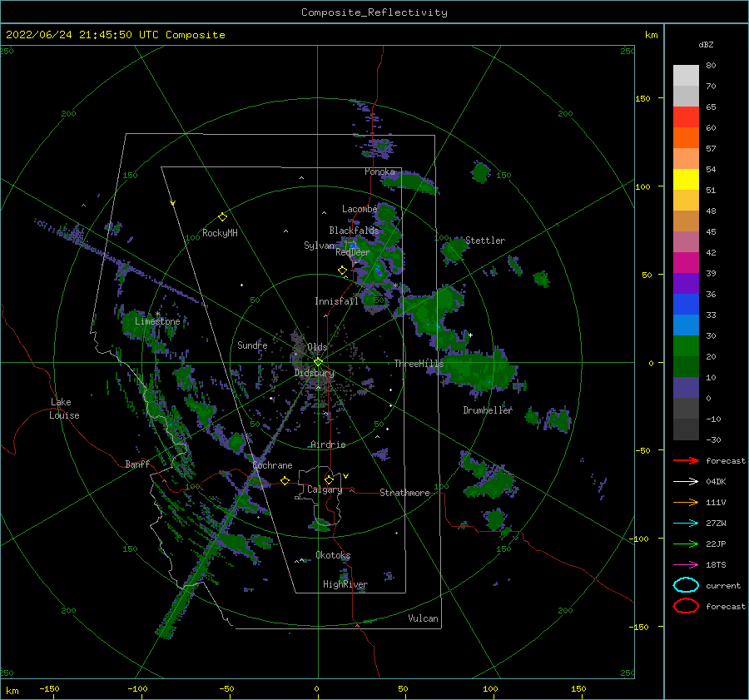Click the Banff town label
This screenshot has width=749, height=700.
(137, 464)
